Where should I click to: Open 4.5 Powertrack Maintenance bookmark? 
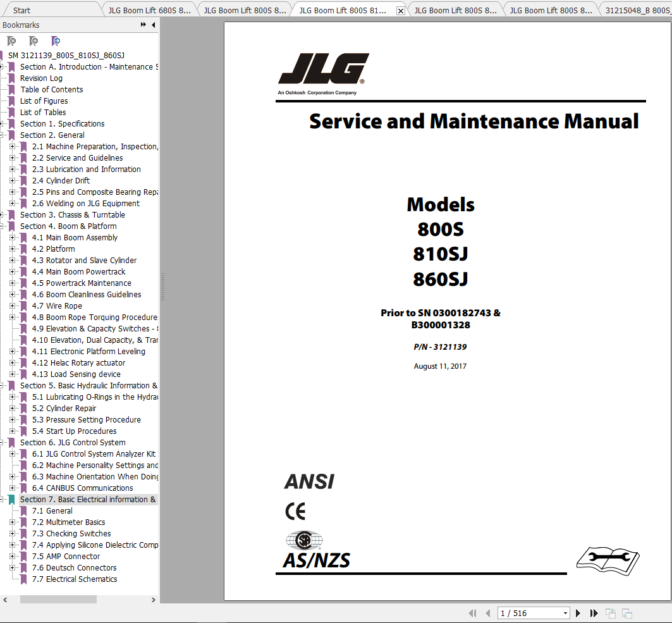82,283
